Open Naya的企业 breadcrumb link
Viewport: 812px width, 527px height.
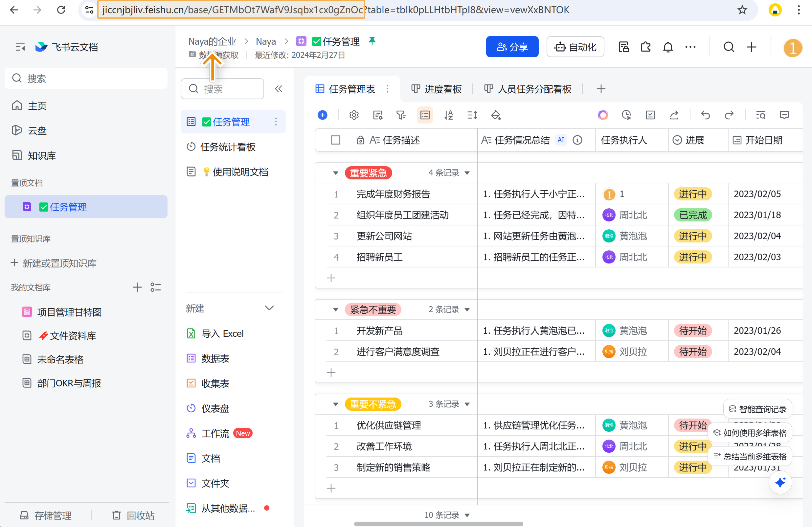[x=212, y=41]
